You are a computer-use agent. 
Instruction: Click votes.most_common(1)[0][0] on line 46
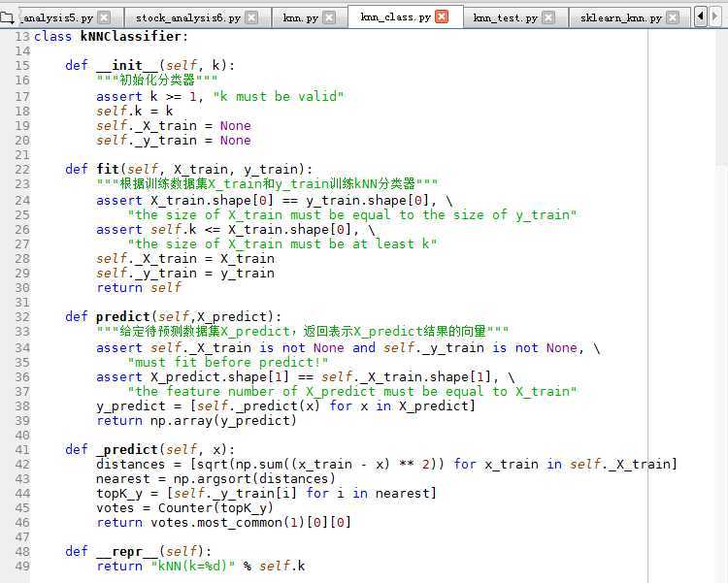coord(250,523)
